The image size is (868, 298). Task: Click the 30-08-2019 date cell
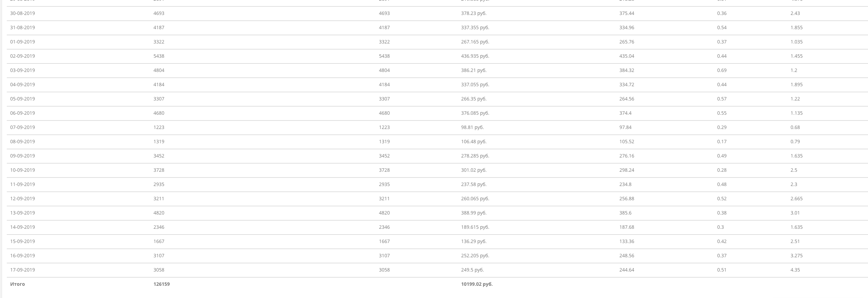[22, 13]
